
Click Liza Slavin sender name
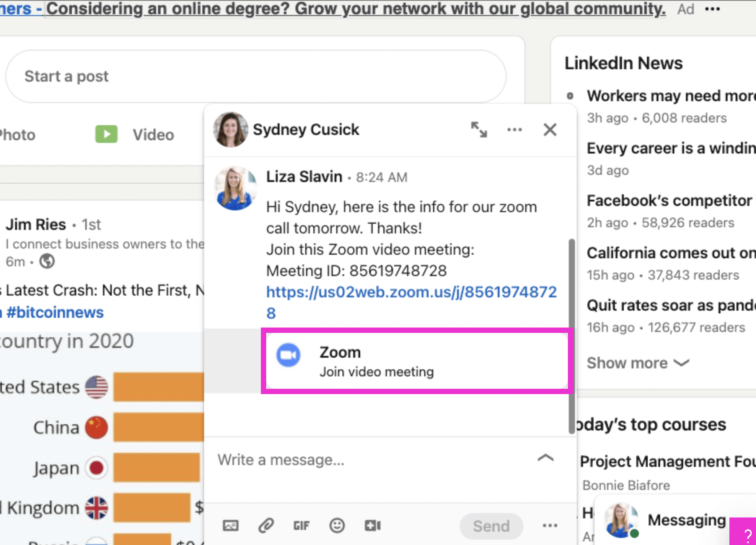[x=304, y=177]
